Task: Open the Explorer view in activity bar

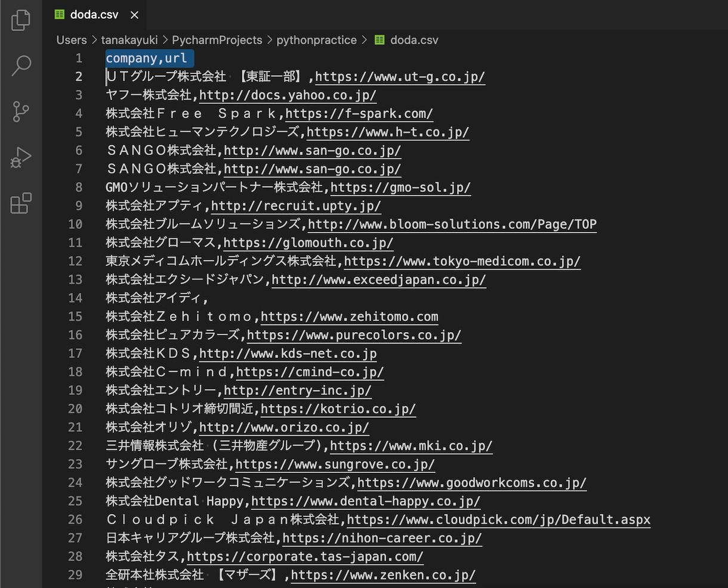Action: 21,20
